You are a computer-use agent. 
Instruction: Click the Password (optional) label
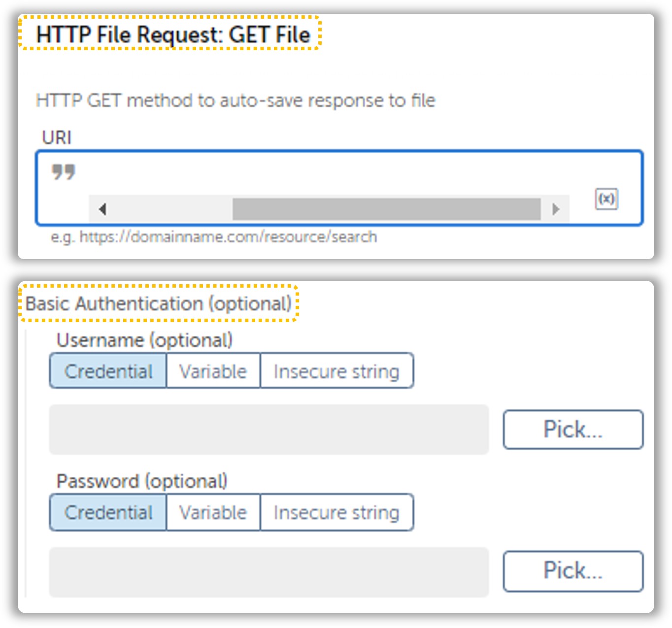(x=142, y=481)
